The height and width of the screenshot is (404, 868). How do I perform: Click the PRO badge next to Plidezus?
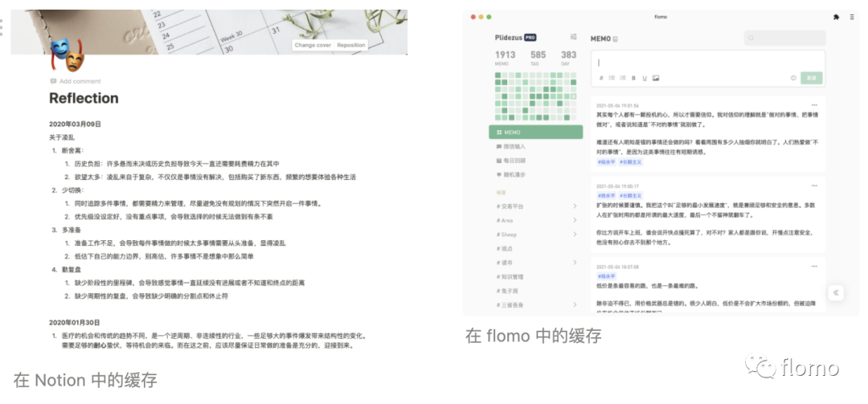(530, 38)
